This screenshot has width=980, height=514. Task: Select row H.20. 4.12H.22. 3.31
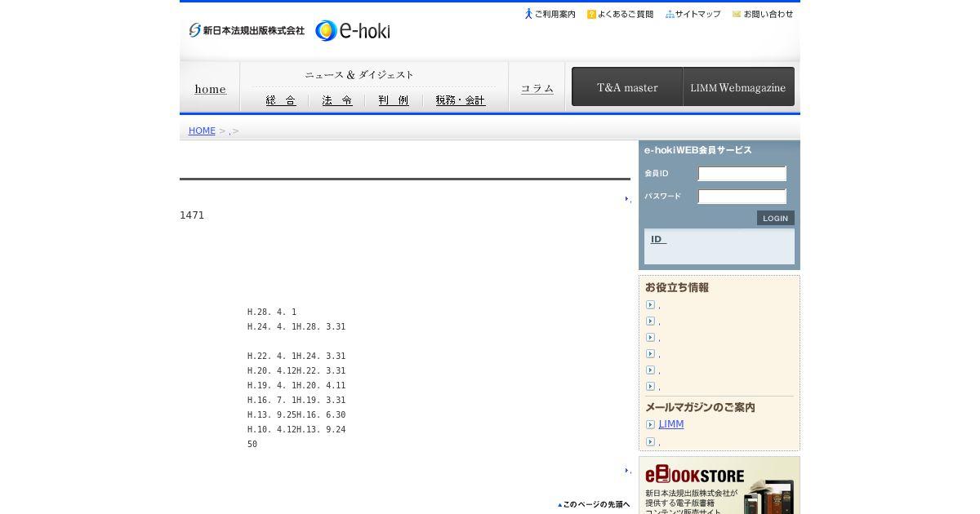(296, 370)
